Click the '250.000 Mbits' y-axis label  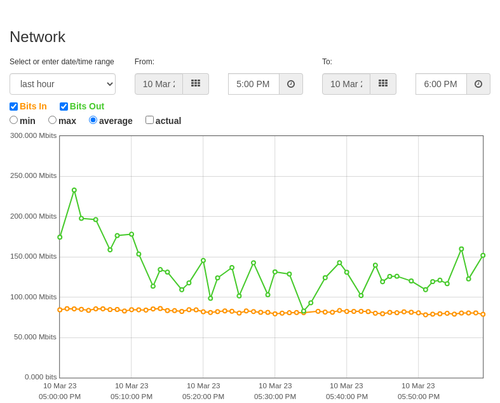tap(33, 176)
